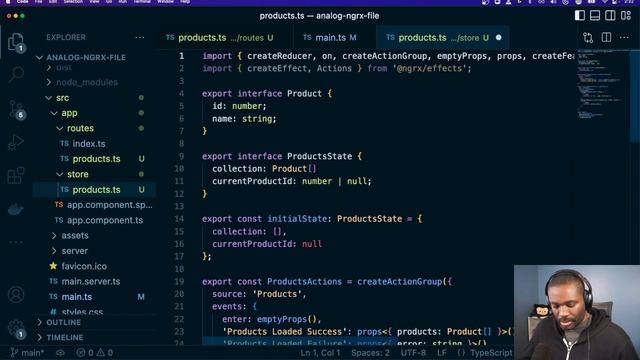Change file encoding UTF-8
640x360 pixels.
click(413, 352)
